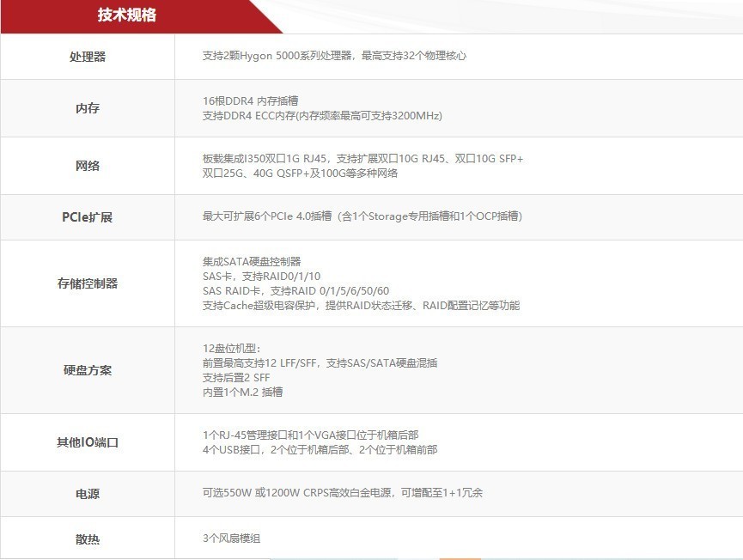
Task: Select the 散热 row label
Action: coord(88,539)
